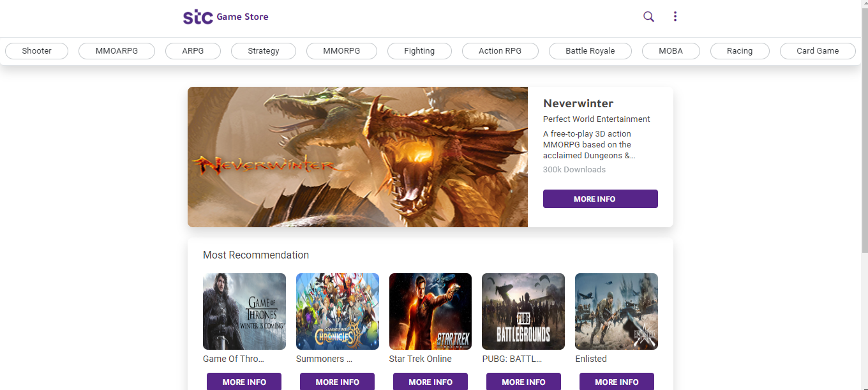Open the Star Trek Online thumbnail
The width and height of the screenshot is (868, 390).
tap(430, 311)
